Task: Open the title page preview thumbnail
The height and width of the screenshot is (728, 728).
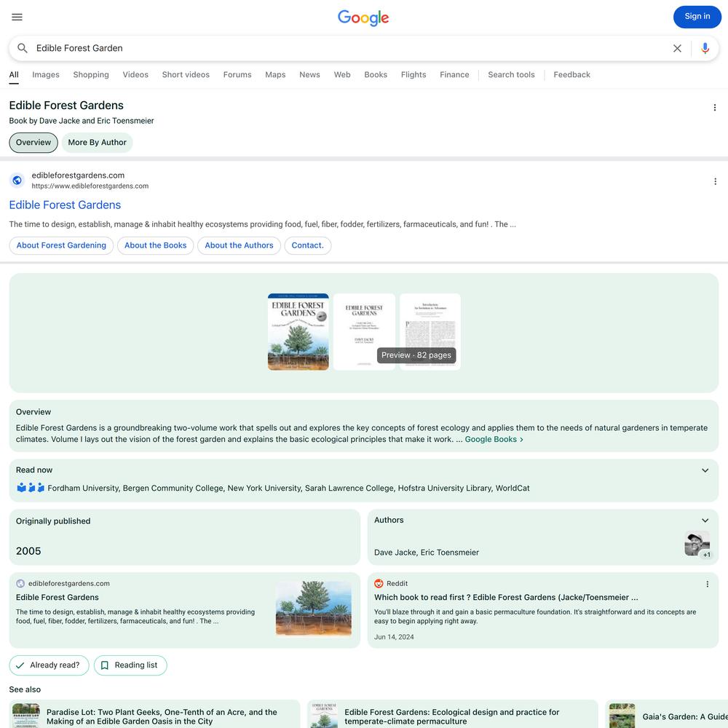Action: (364, 332)
